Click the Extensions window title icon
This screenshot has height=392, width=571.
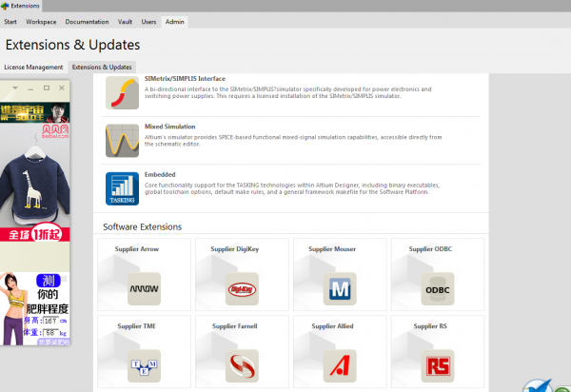[x=5, y=6]
